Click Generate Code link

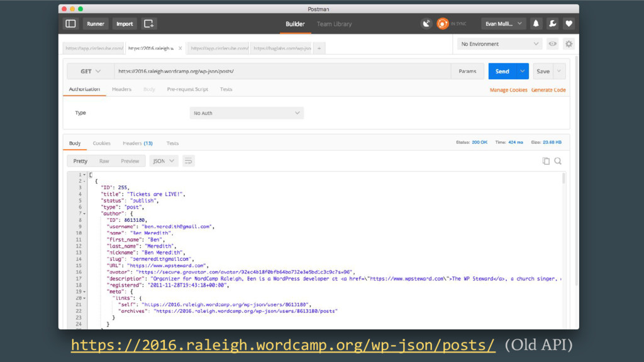point(548,90)
